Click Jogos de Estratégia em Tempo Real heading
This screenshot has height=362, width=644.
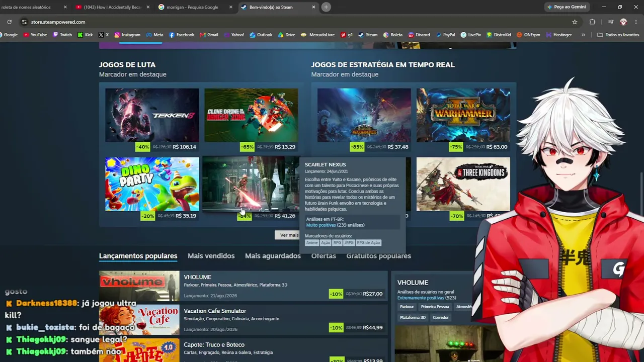(x=383, y=65)
